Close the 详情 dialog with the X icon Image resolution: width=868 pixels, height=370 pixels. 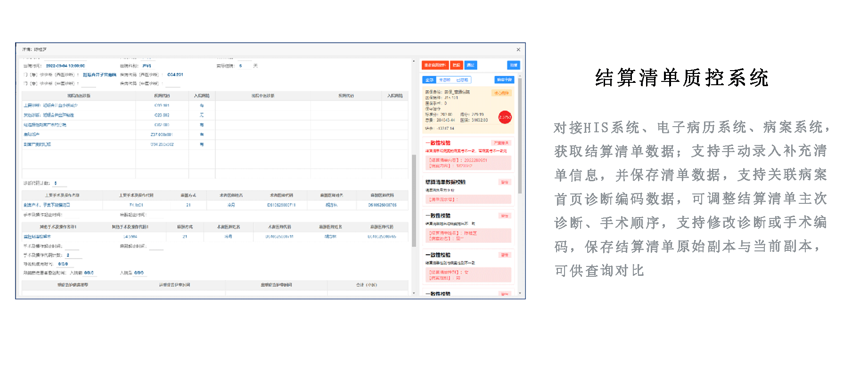pyautogui.click(x=518, y=49)
